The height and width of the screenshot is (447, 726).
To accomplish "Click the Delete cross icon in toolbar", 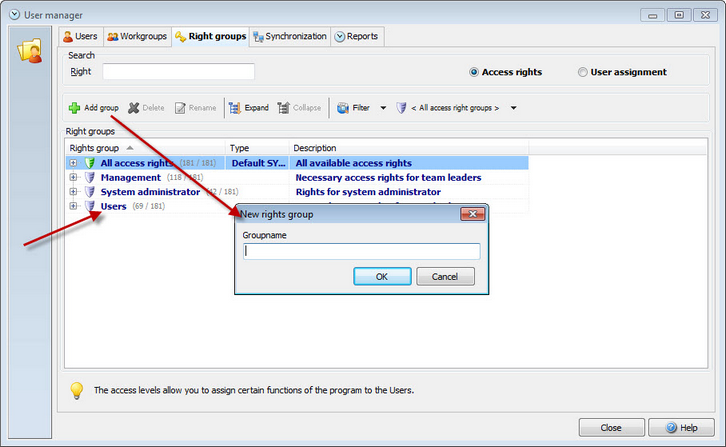I will (x=133, y=108).
